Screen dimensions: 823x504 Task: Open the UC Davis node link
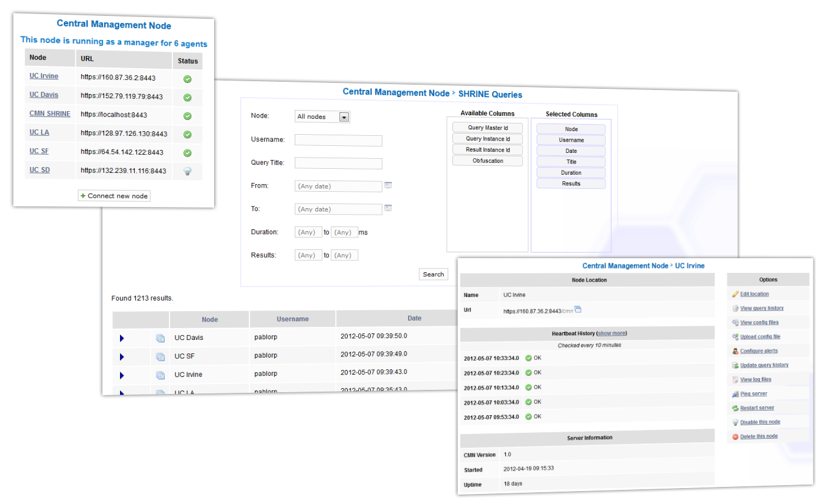[44, 95]
